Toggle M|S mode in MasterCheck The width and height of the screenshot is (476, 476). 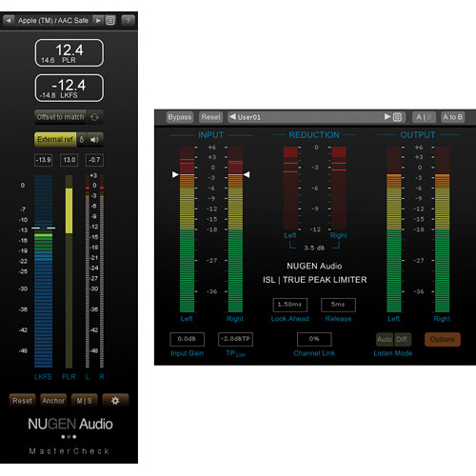84,401
